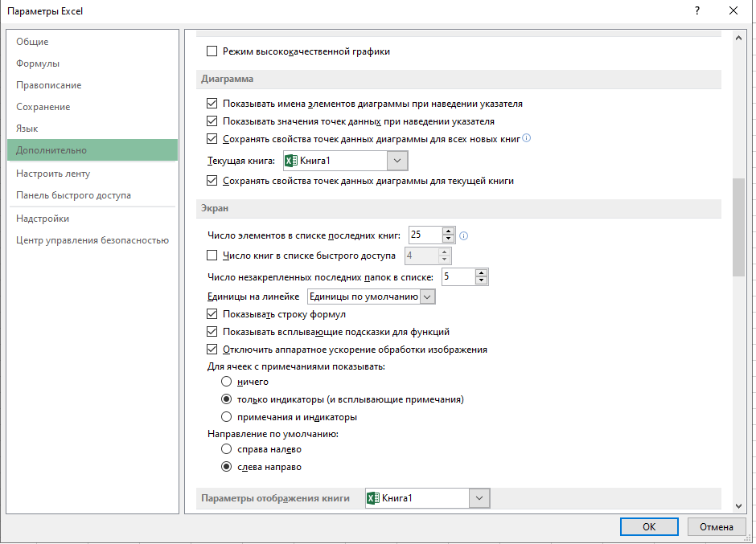Click the Отмена button
Image resolution: width=756 pixels, height=544 pixels.
(x=717, y=526)
